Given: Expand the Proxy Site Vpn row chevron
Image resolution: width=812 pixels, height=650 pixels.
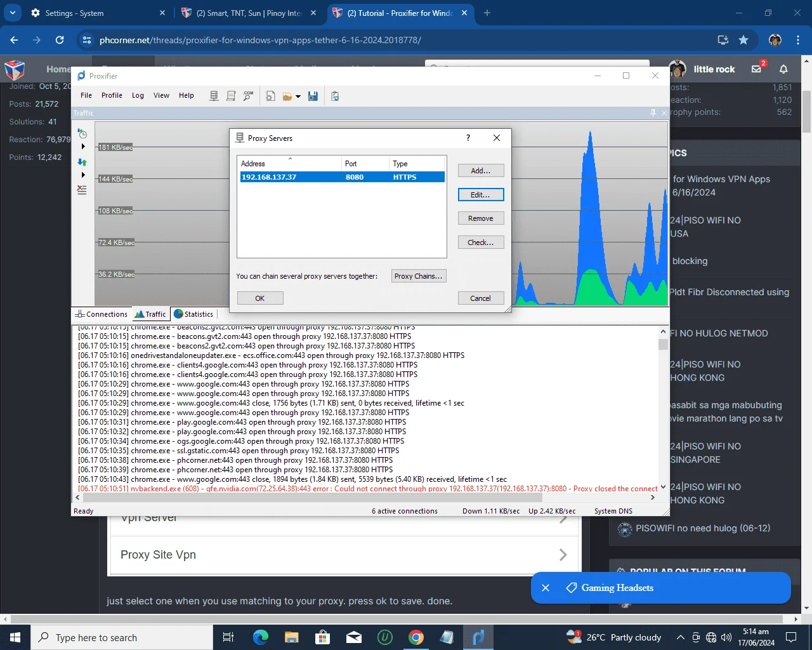Looking at the screenshot, I should click(x=563, y=555).
